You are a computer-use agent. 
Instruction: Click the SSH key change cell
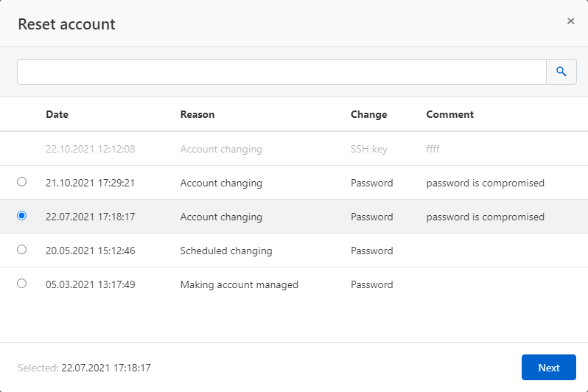pyautogui.click(x=368, y=149)
